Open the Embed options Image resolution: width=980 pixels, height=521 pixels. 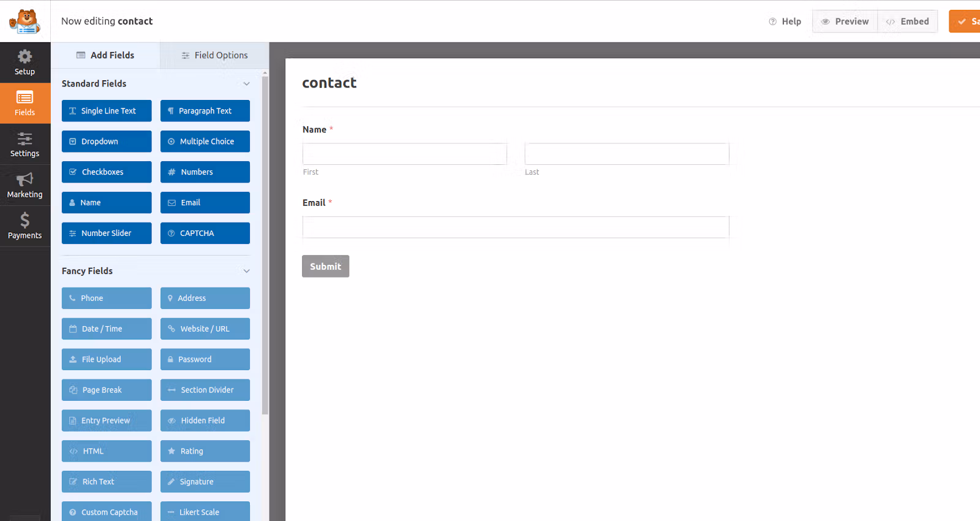coord(908,21)
